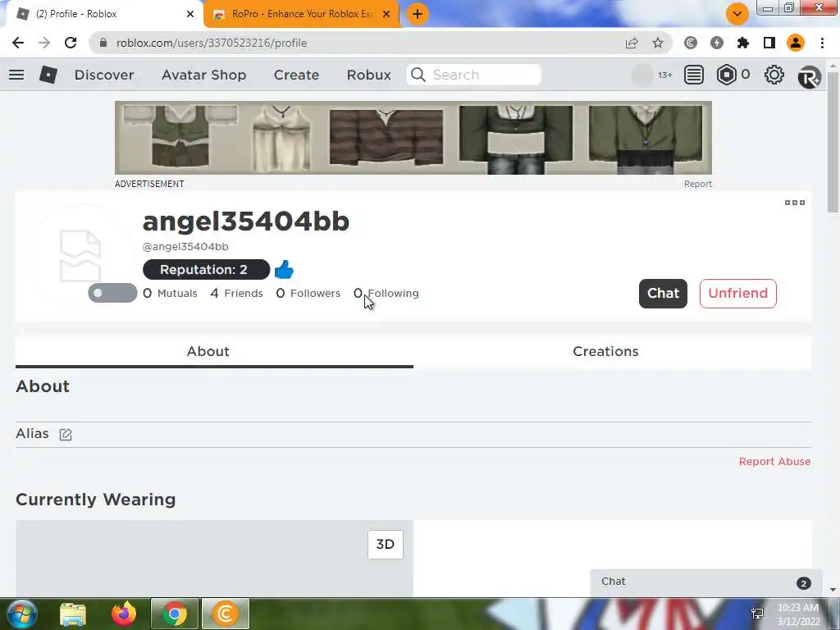Bookmark this page with the star

(x=658, y=43)
